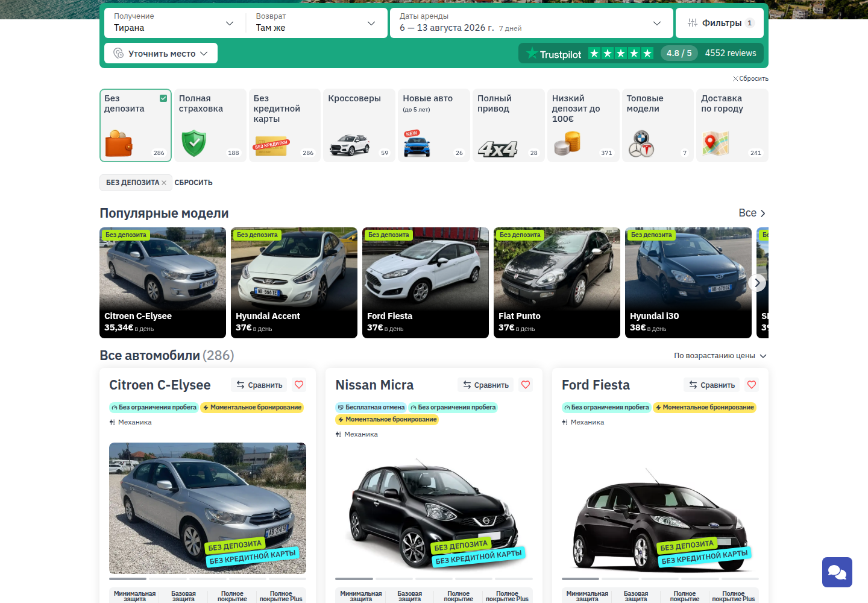Enable the Новые авто filter tile
The width and height of the screenshot is (868, 603).
click(x=434, y=125)
